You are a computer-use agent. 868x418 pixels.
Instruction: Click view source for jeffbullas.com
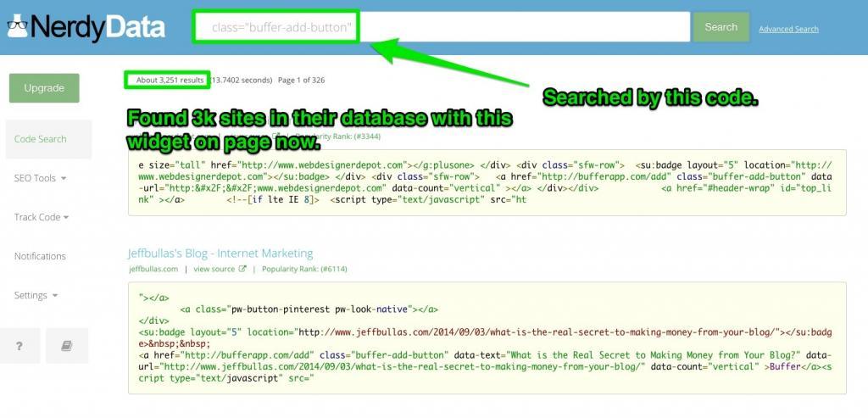click(x=220, y=269)
